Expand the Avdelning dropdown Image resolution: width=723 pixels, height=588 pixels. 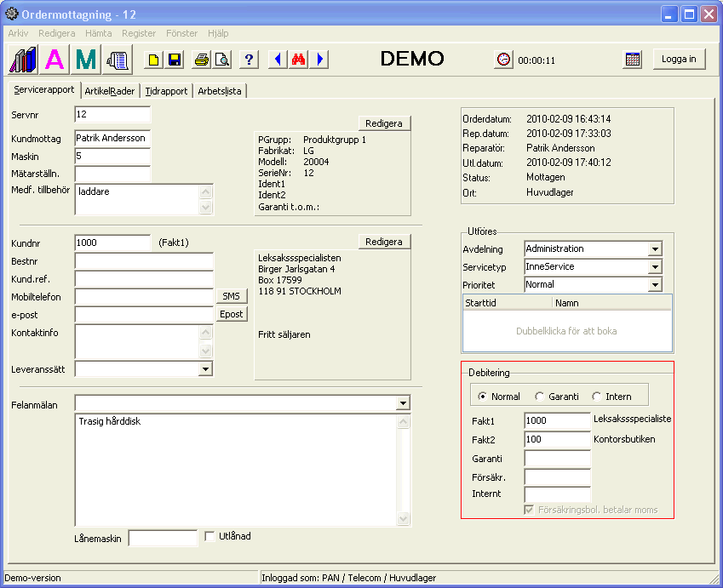click(x=654, y=249)
